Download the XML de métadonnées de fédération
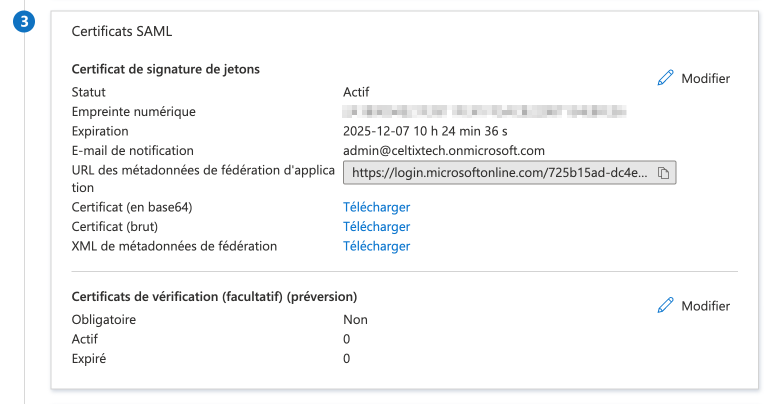This screenshot has width=776, height=404. [x=376, y=246]
